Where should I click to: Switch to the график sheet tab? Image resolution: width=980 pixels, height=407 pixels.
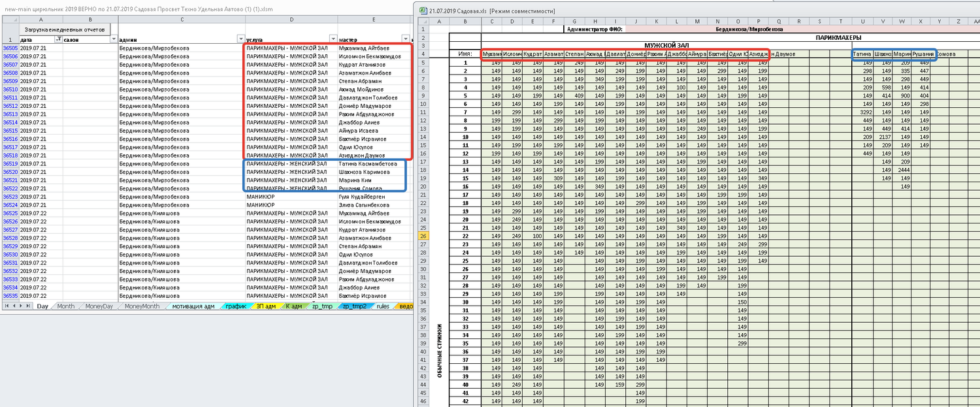tap(236, 306)
